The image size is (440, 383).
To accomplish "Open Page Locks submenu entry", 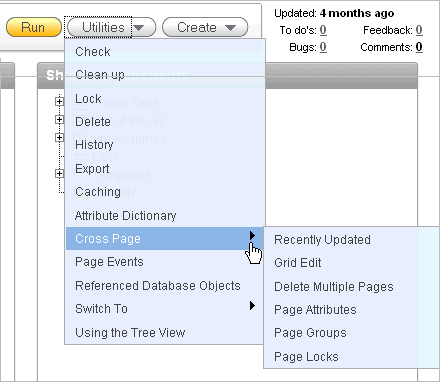I will click(x=352, y=357).
